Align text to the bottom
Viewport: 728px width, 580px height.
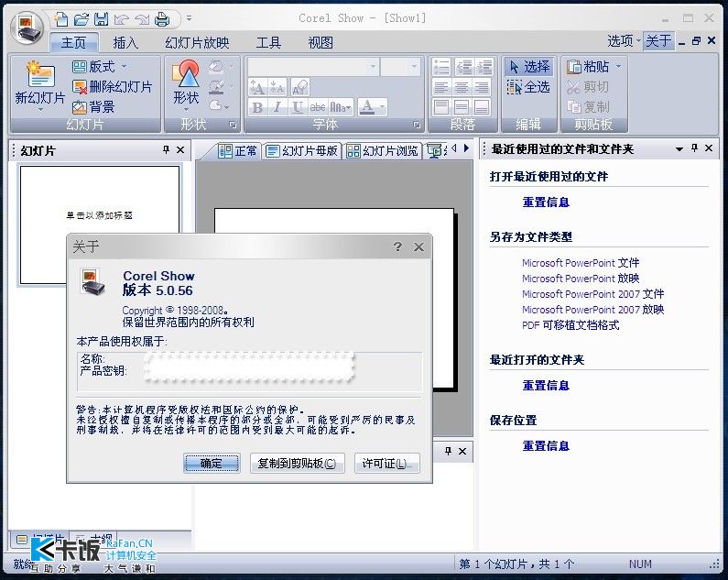(482, 107)
